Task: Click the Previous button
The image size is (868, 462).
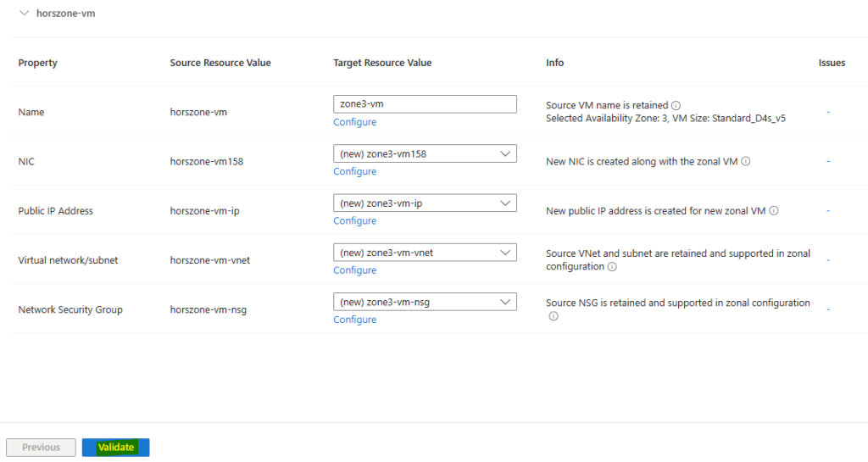Action: tap(41, 448)
